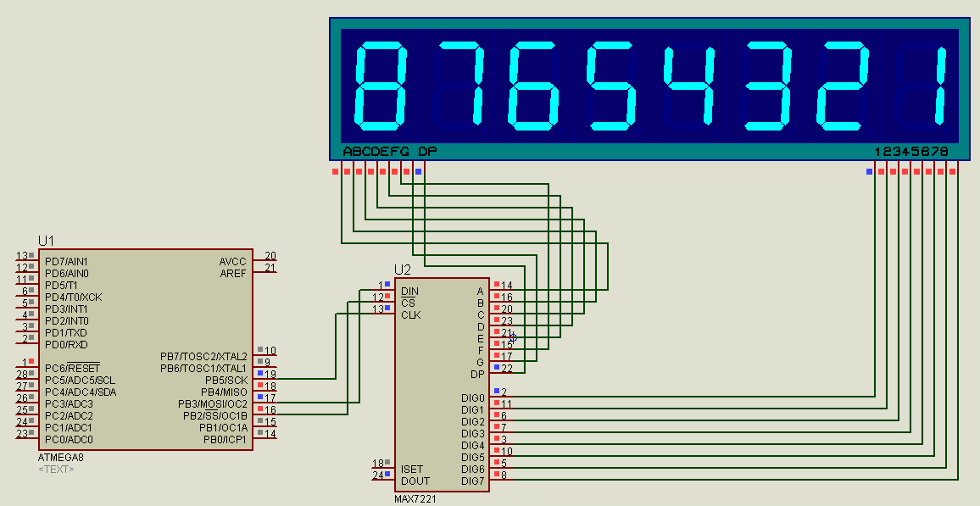Screen dimensions: 980x506
Task: Select the PD5/T1 pin label
Action: [x=61, y=286]
